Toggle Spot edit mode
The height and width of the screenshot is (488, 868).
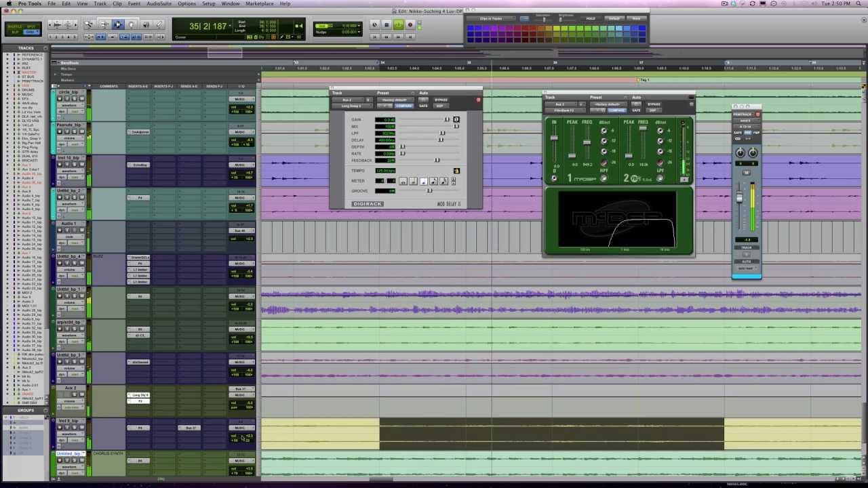[x=31, y=26]
